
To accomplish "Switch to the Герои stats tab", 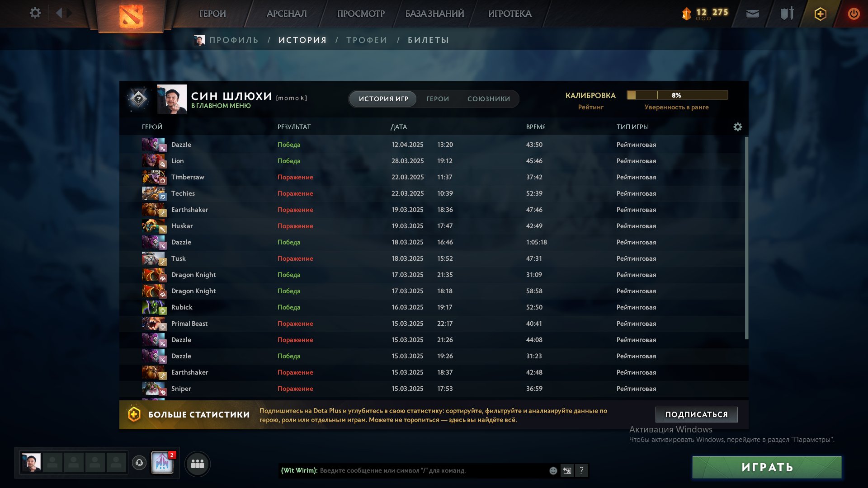I will (x=438, y=99).
